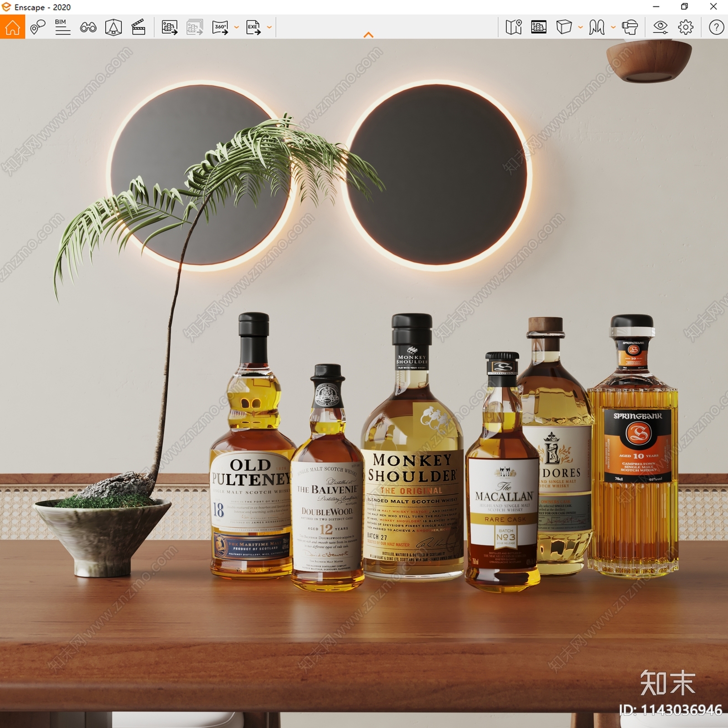Viewport: 728px width, 728px height.
Task: Click the Enscape logo in title bar
Action: 6,7
